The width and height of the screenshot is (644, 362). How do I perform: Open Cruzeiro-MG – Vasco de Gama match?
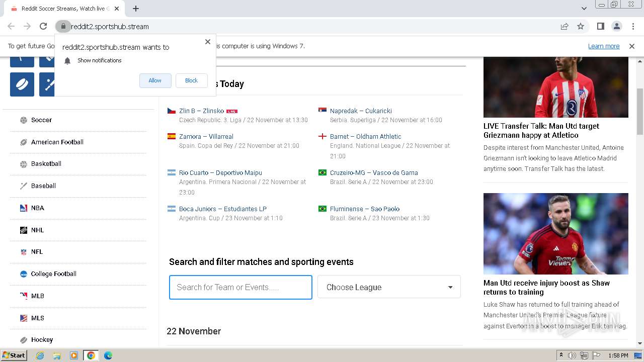pos(374,173)
